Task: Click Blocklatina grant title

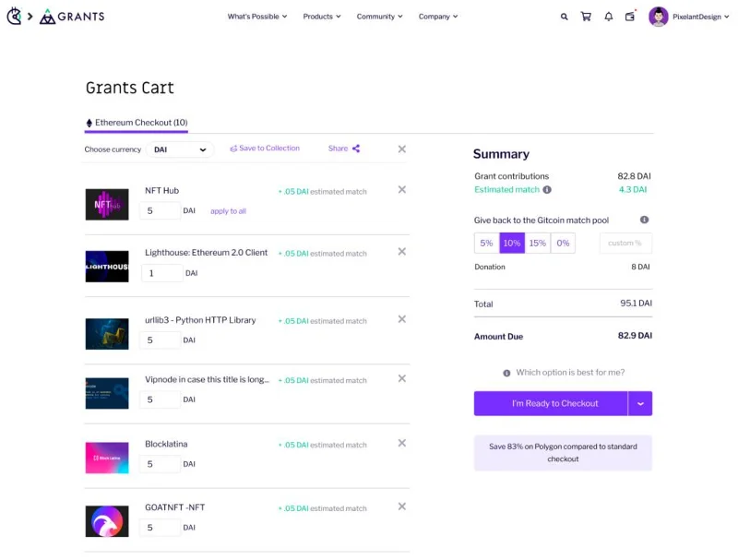Action: point(166,444)
